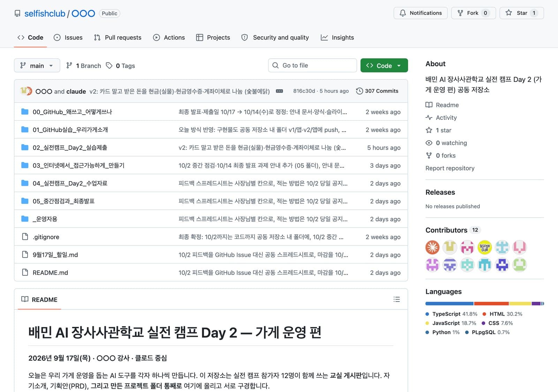Click the JavaScript 18.7% language entry
The image size is (558, 392).
pyautogui.click(x=451, y=323)
